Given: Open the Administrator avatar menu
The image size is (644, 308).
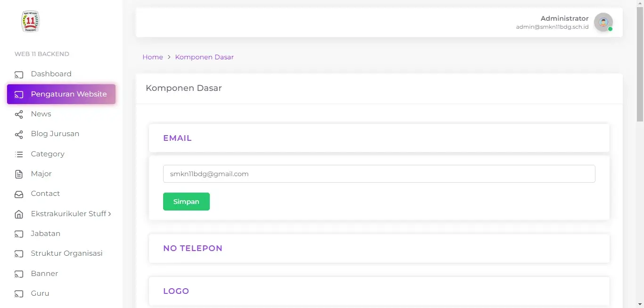Looking at the screenshot, I should (603, 22).
